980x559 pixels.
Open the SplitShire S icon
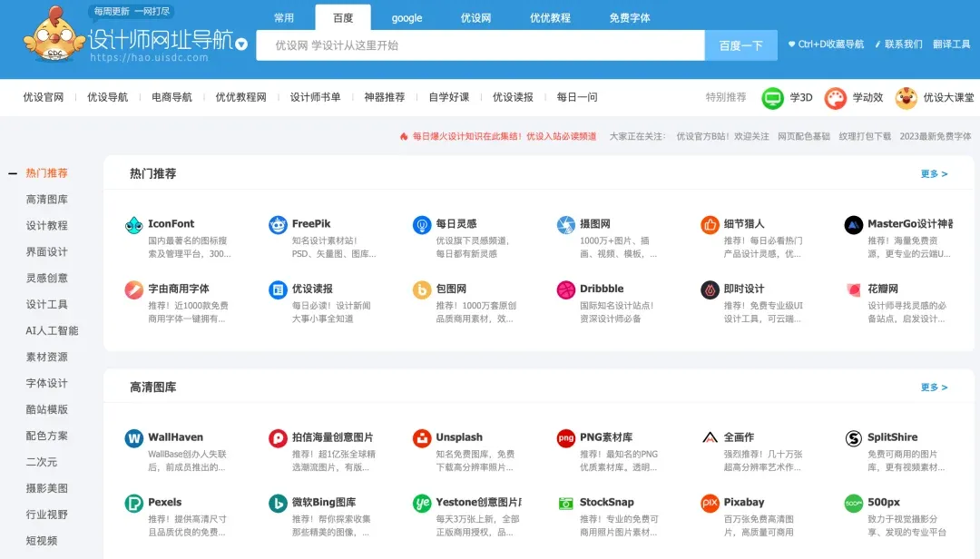point(853,438)
